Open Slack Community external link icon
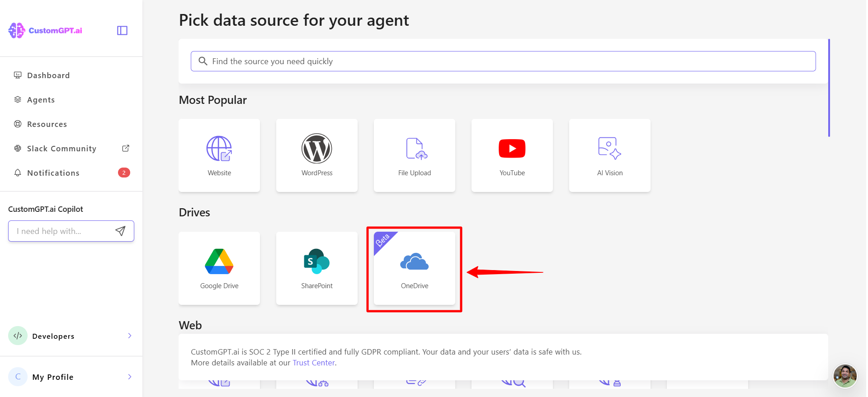The image size is (868, 397). [126, 148]
